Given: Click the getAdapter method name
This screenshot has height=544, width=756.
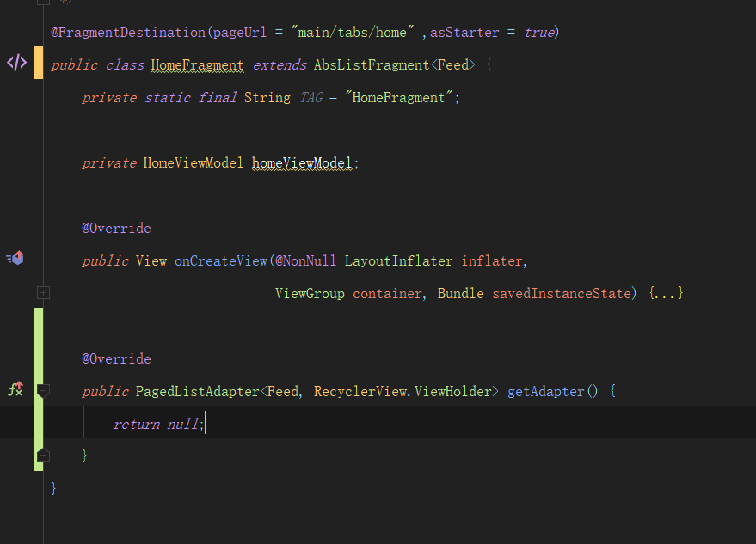Looking at the screenshot, I should pyautogui.click(x=546, y=391).
